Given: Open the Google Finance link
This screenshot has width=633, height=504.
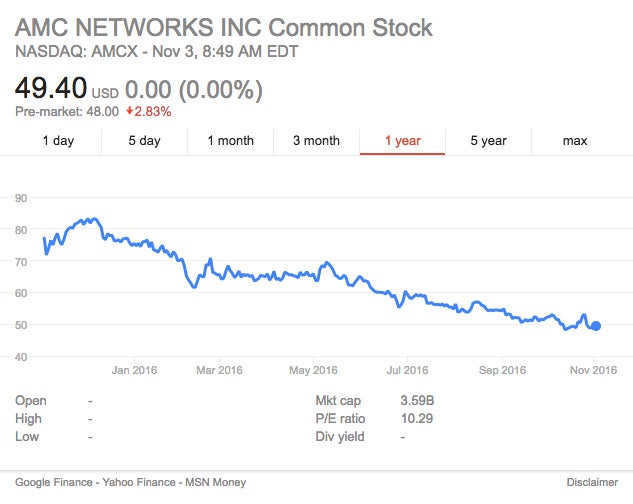Looking at the screenshot, I should coord(53,482).
